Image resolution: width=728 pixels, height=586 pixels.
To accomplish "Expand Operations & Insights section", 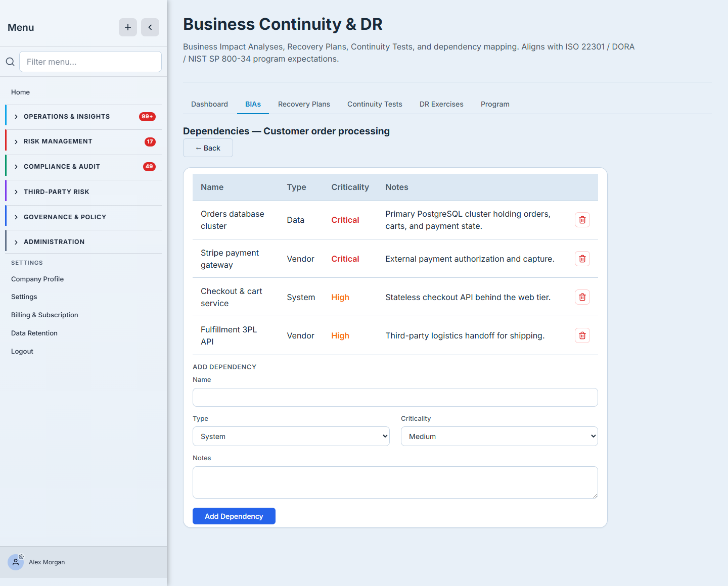I will tap(83, 117).
